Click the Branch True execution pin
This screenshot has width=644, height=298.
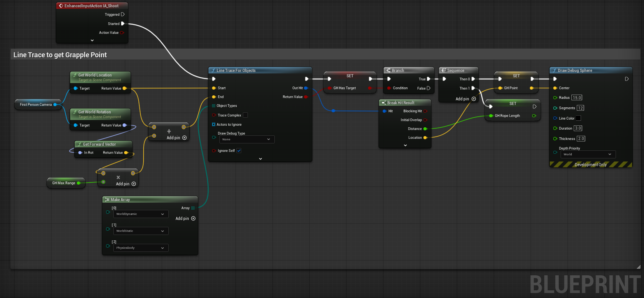[x=428, y=79]
